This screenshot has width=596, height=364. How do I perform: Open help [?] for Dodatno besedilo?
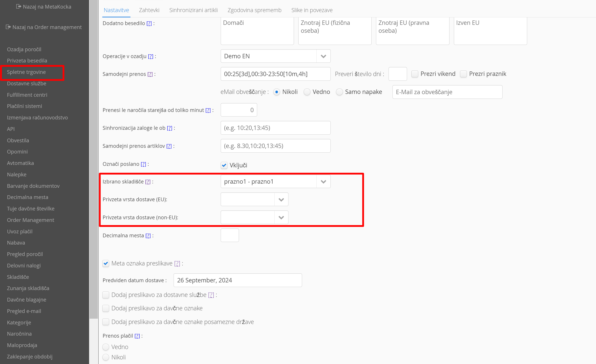[149, 24]
